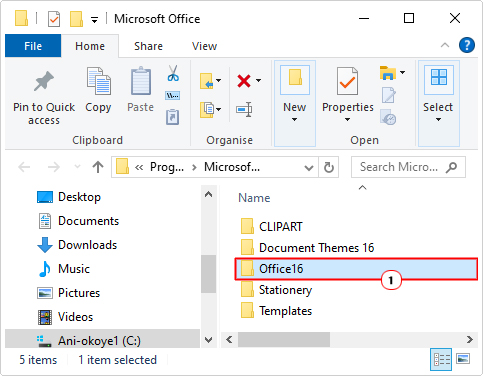Refresh the current folder view
Viewport: 483px width, 376px height.
[329, 167]
